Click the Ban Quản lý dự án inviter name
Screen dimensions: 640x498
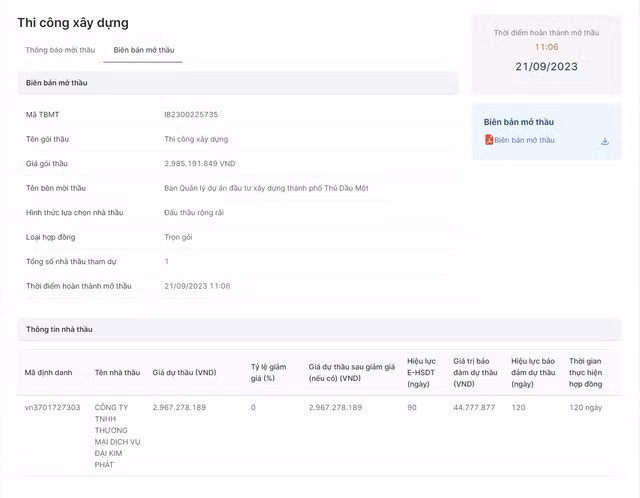click(x=261, y=188)
